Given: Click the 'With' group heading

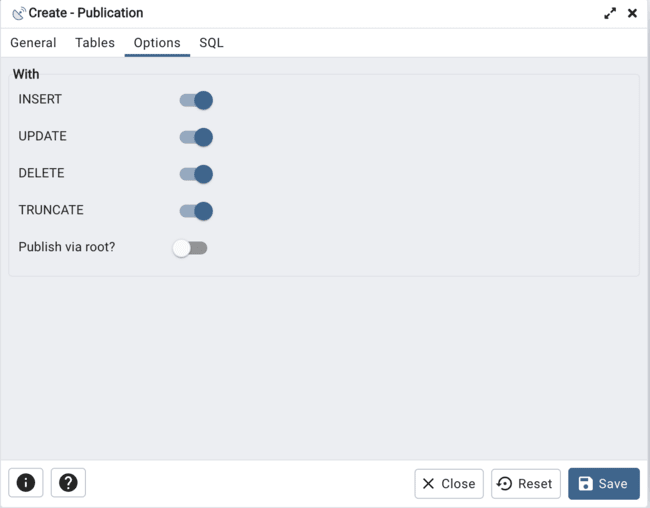Looking at the screenshot, I should [26, 75].
